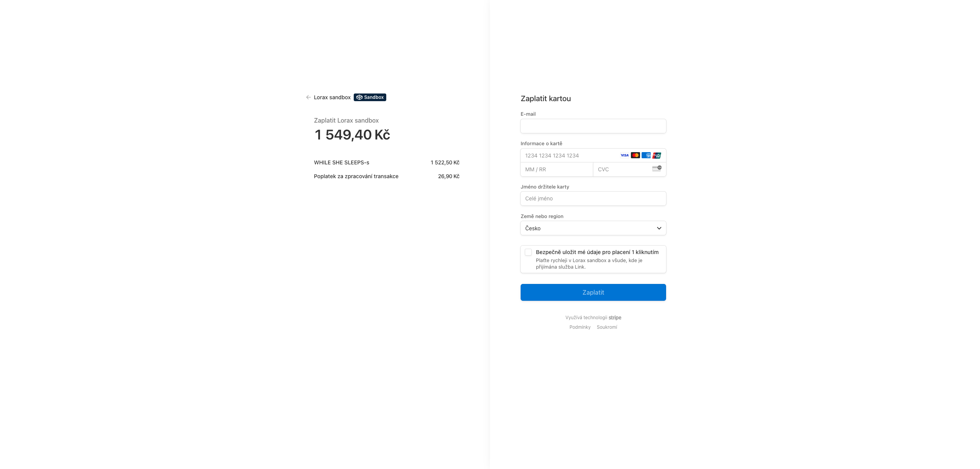The image size is (980, 469).
Task: Click the cardholder name Celé jméno field
Action: 593,198
